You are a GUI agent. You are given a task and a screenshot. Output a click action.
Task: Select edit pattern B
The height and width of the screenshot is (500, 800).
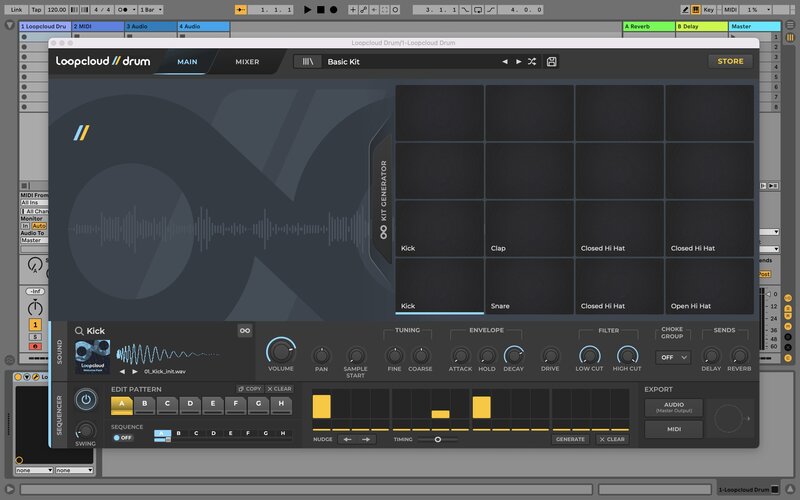tap(145, 405)
